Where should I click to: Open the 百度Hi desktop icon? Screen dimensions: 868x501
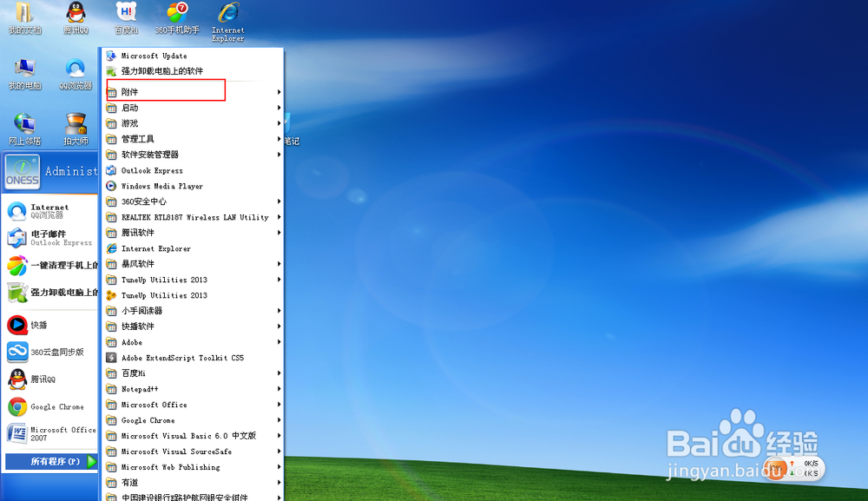(126, 17)
